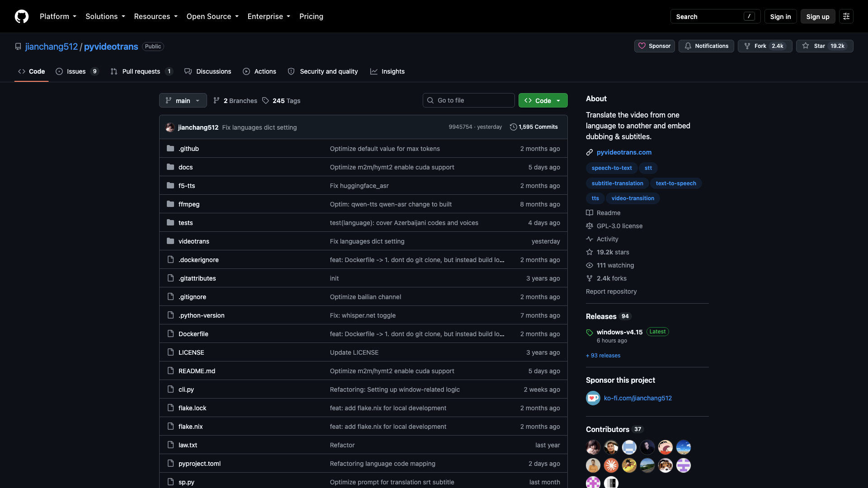Image resolution: width=868 pixels, height=488 pixels.
Task: Star the pyvideotrans repository
Action: [x=825, y=46]
